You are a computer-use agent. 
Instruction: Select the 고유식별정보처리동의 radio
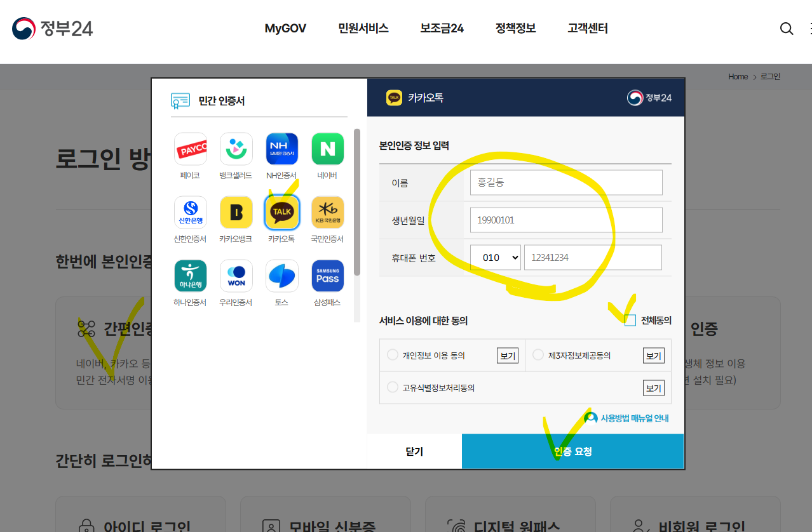pos(392,387)
